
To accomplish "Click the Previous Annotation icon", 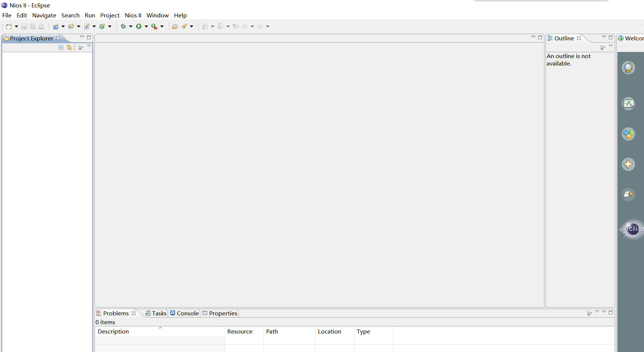I will [220, 26].
